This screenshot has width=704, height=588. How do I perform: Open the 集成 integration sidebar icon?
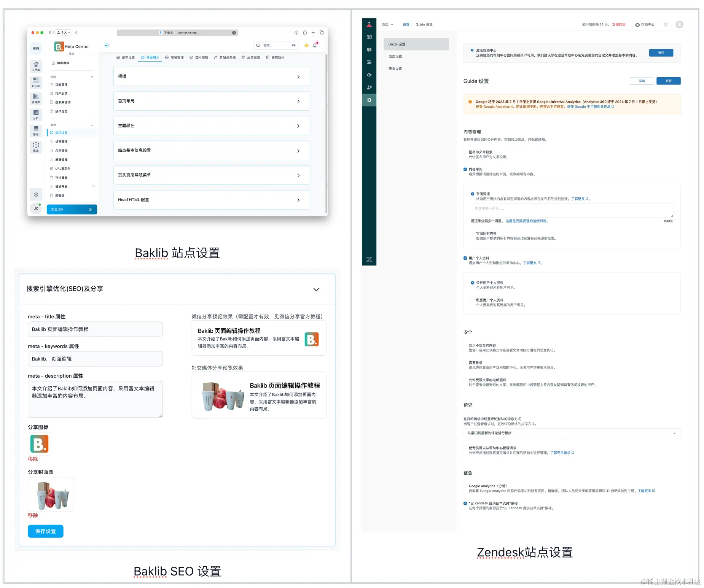[36, 147]
